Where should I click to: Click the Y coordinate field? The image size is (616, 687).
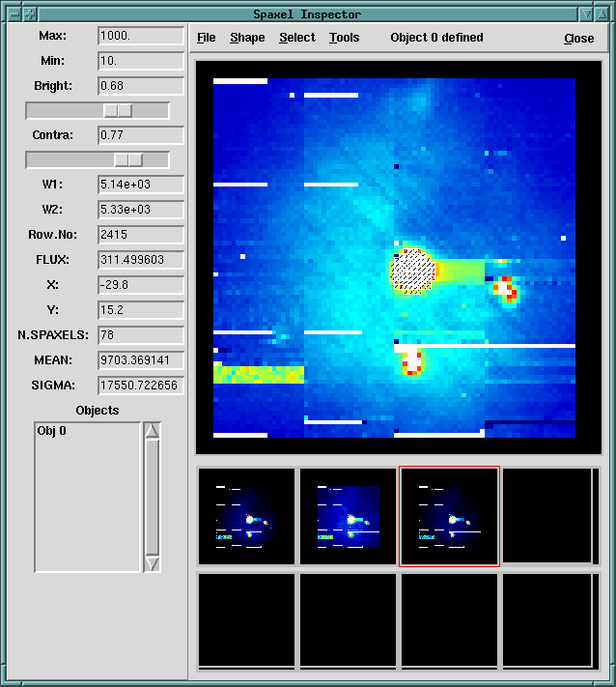point(141,310)
